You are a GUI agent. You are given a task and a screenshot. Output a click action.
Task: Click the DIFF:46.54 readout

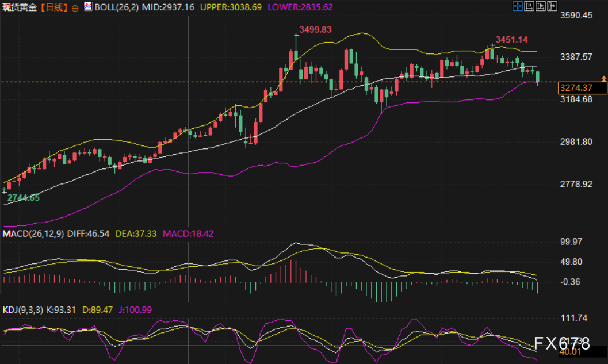88,233
